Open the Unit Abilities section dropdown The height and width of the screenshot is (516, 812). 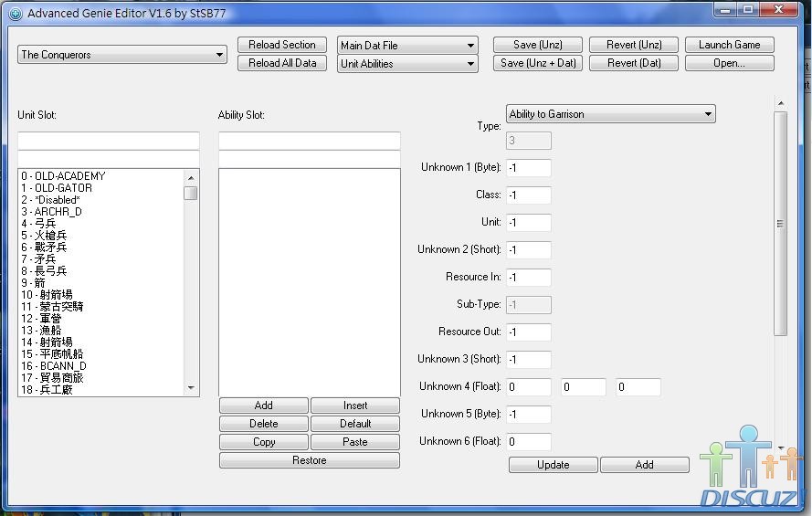pyautogui.click(x=408, y=64)
